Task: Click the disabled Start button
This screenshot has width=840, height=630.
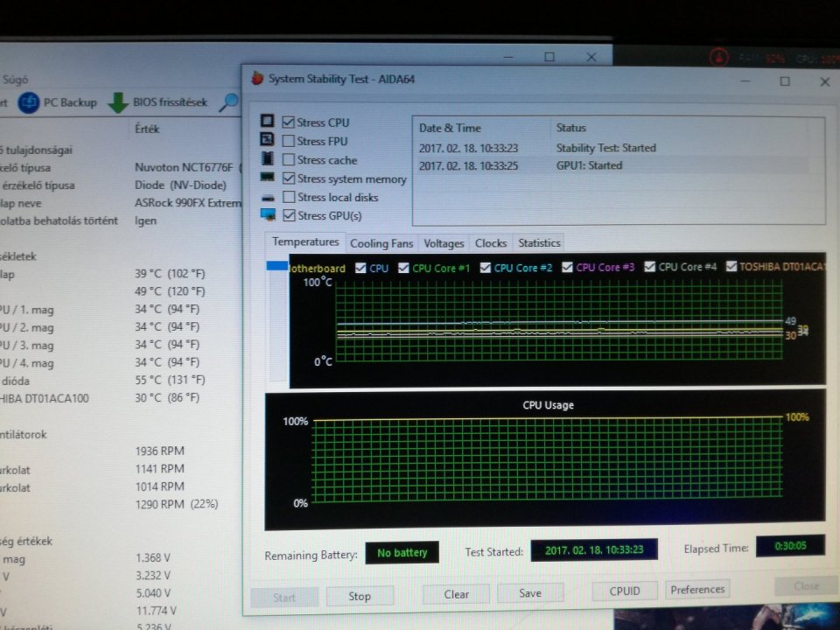Action: click(284, 598)
